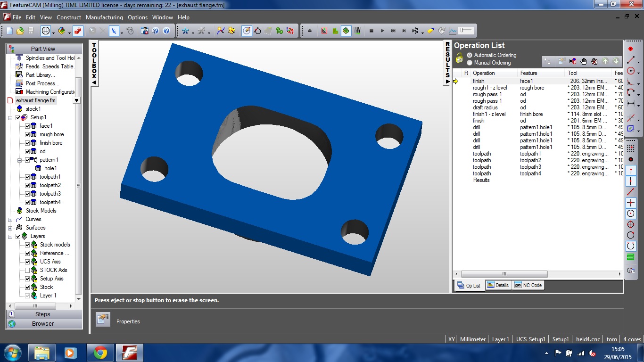Click the Stop simulation button
This screenshot has width=644, height=362.
click(x=372, y=31)
